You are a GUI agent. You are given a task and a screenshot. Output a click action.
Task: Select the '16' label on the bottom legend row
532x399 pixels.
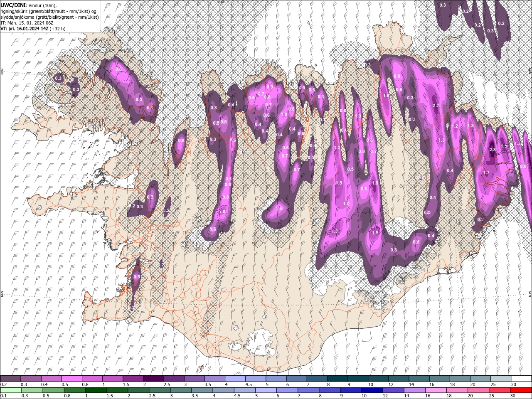(428, 396)
